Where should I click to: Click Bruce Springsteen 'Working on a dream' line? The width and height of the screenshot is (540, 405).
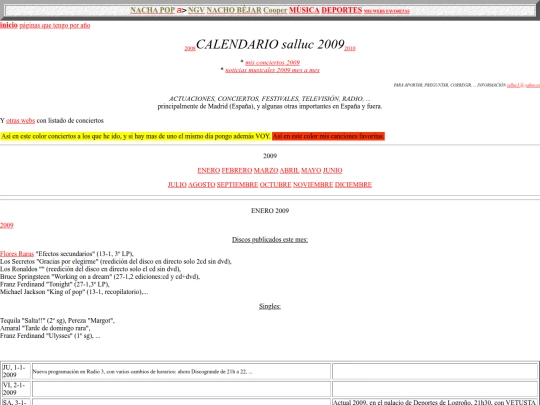click(x=100, y=277)
